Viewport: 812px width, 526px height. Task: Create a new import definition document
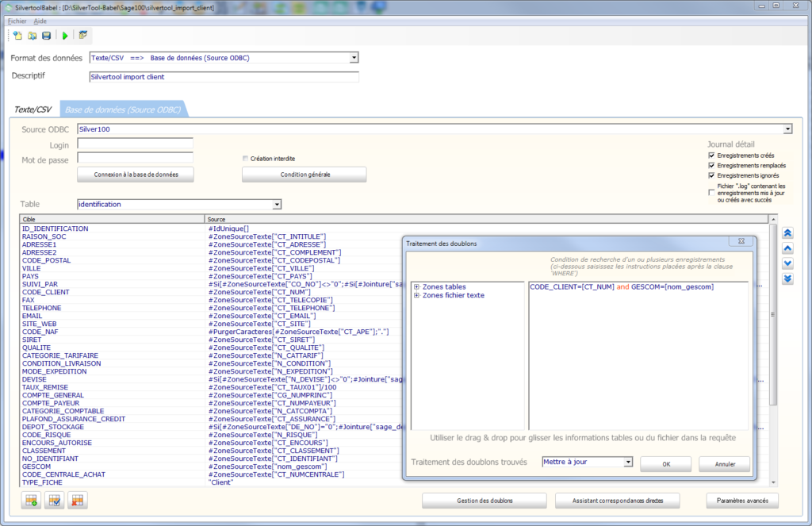(17, 35)
